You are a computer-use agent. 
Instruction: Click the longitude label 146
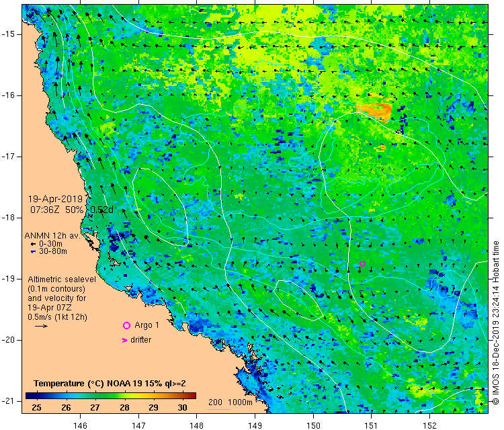[80, 425]
